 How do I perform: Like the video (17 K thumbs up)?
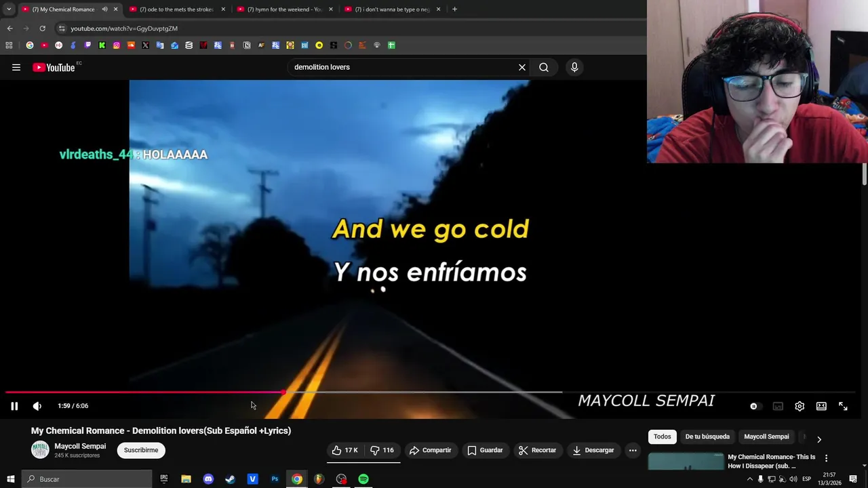(344, 450)
